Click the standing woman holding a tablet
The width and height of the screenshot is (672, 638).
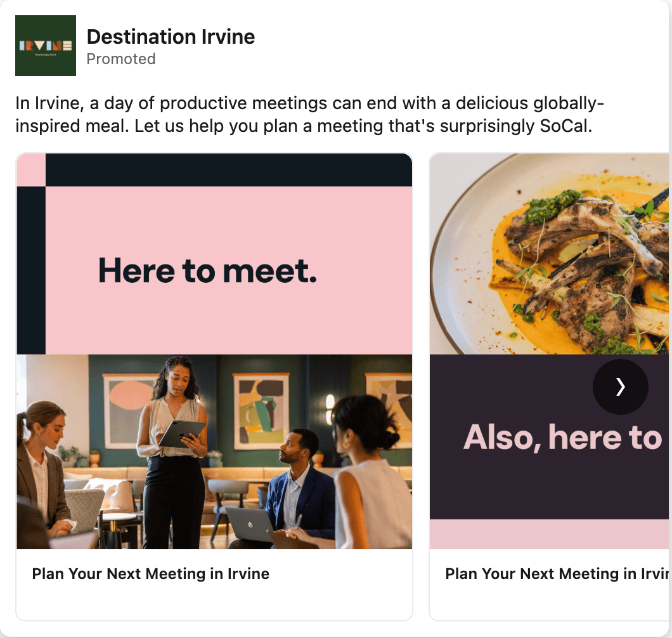(173, 444)
